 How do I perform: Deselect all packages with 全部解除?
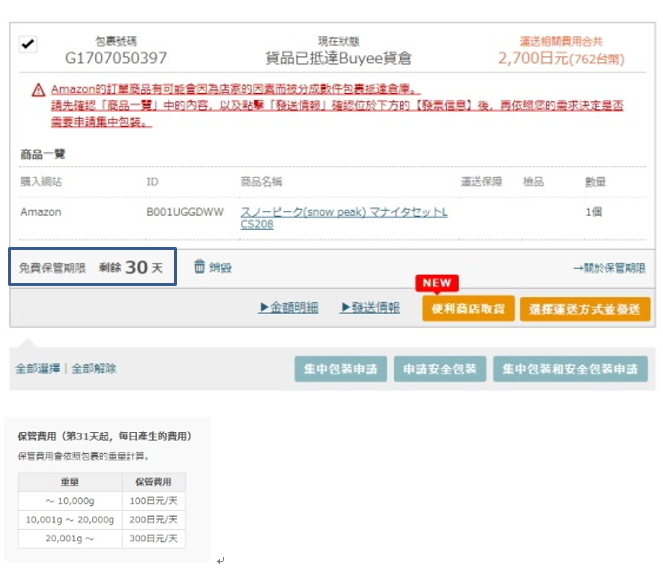click(x=94, y=368)
